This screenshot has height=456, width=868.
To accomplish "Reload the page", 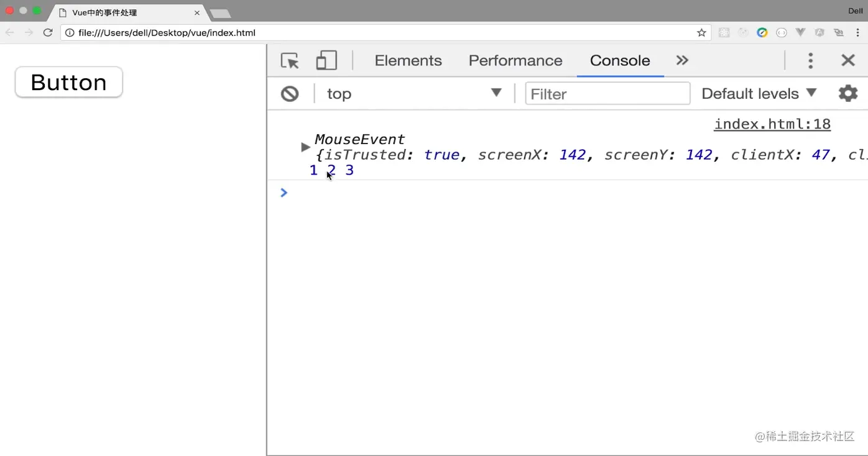I will tap(48, 32).
